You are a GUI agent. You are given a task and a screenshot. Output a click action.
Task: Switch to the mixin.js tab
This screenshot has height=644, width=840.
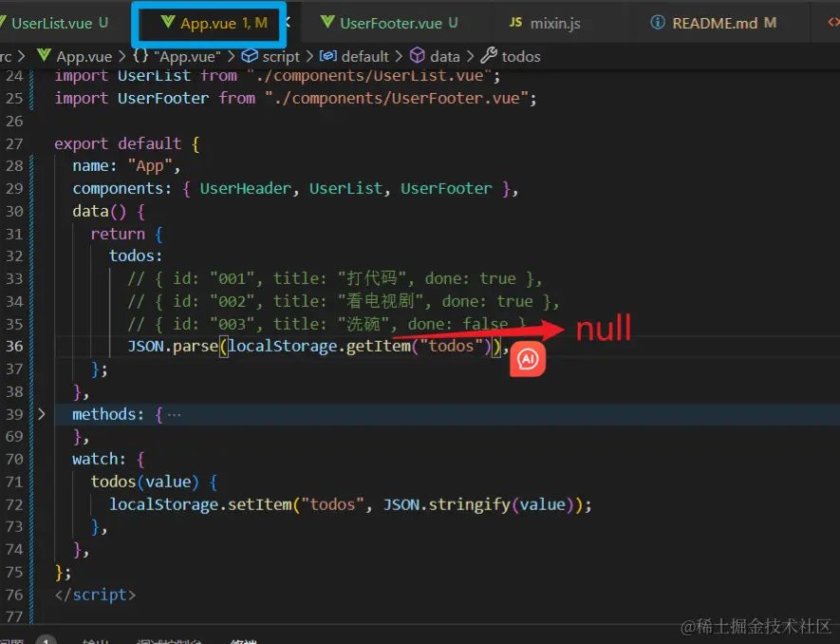[546, 23]
